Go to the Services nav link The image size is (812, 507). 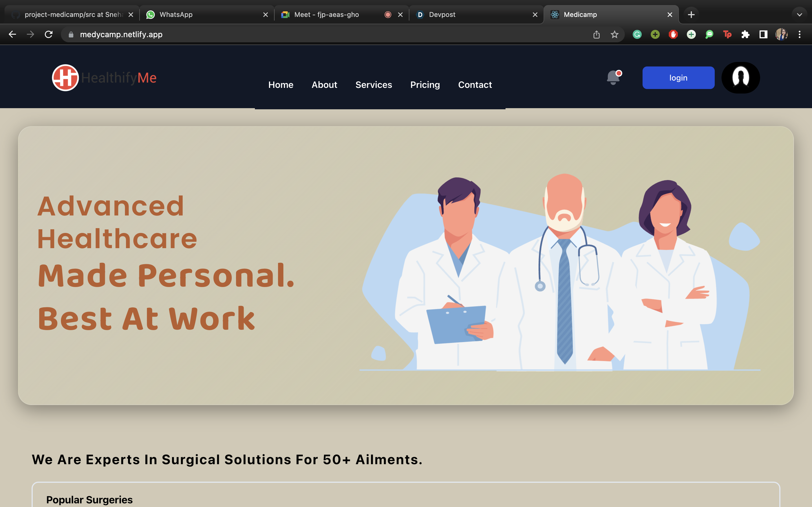(x=374, y=85)
